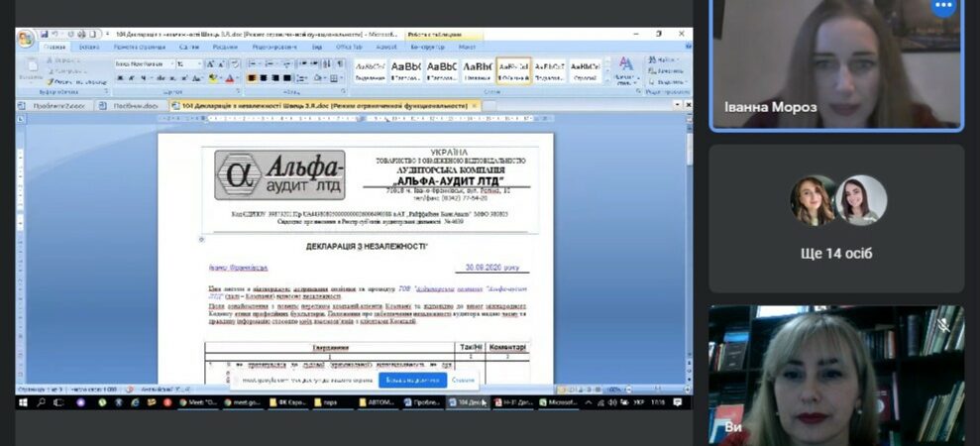Viewport: 980px width, 446px height.
Task: Expand the Styles gallery more arrow
Action: pyautogui.click(x=608, y=80)
